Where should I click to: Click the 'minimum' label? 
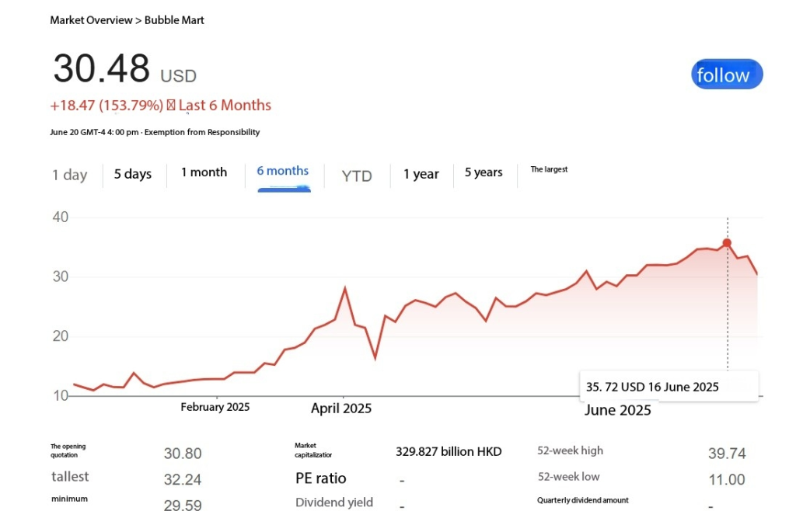click(69, 499)
